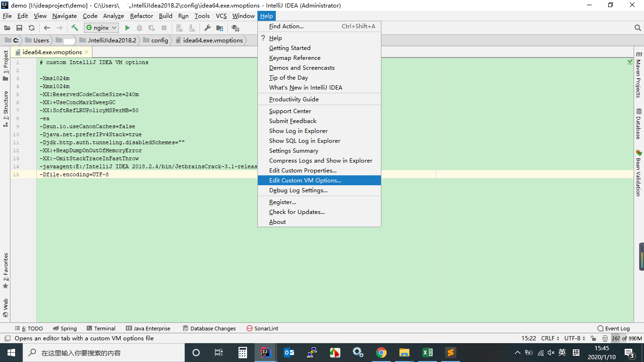Open the Event Log button
Image resolution: width=644 pixels, height=362 pixels.
click(613, 329)
